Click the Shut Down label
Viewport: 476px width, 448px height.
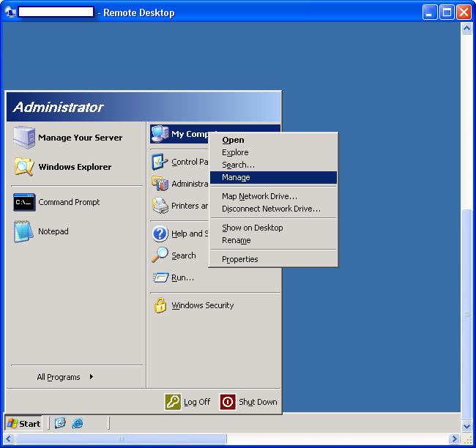pos(258,402)
